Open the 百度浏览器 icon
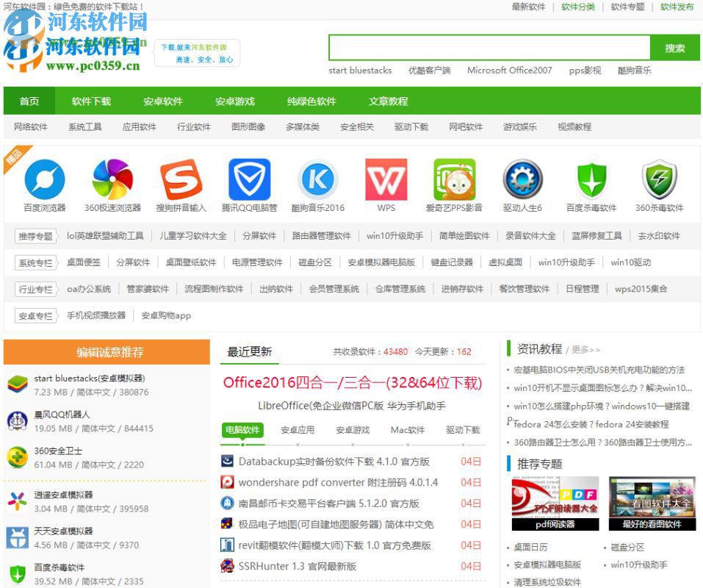 point(44,179)
